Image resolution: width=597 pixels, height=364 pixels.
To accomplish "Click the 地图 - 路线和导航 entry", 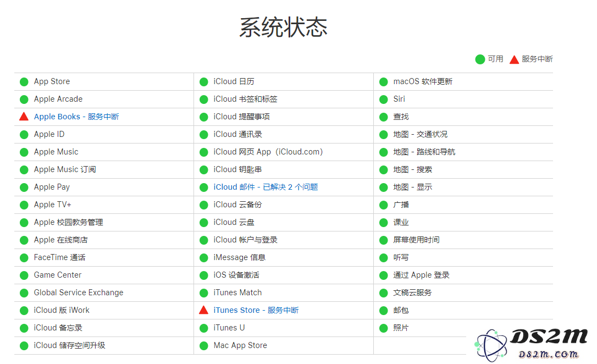I will tap(424, 152).
